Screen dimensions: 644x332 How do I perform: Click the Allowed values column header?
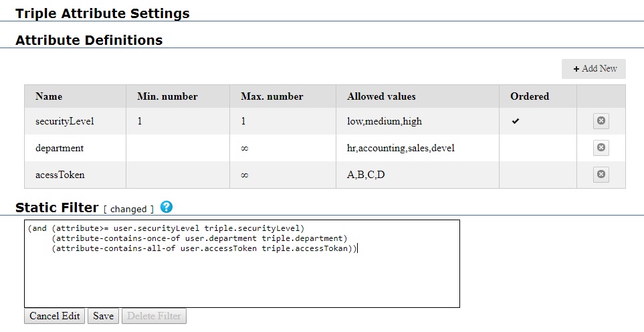tap(381, 96)
